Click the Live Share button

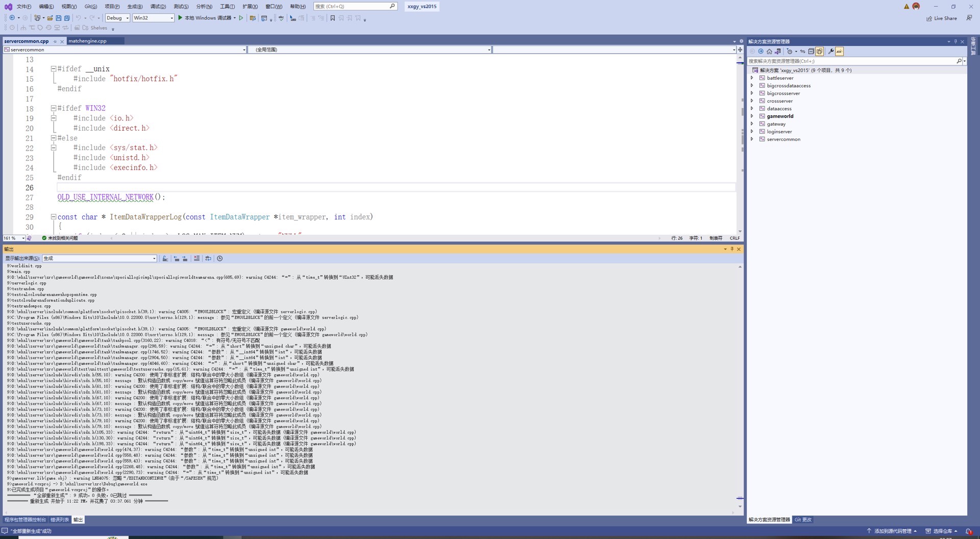pos(942,18)
